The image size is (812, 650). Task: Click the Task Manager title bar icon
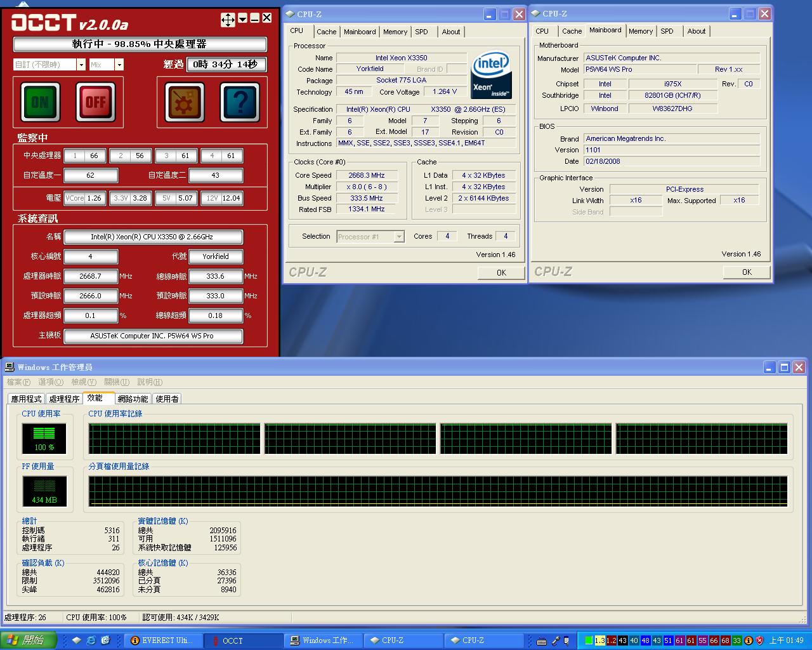point(10,367)
